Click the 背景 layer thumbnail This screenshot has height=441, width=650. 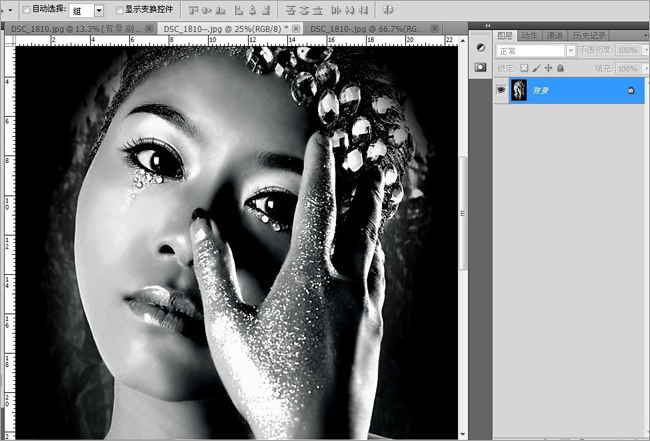point(519,90)
